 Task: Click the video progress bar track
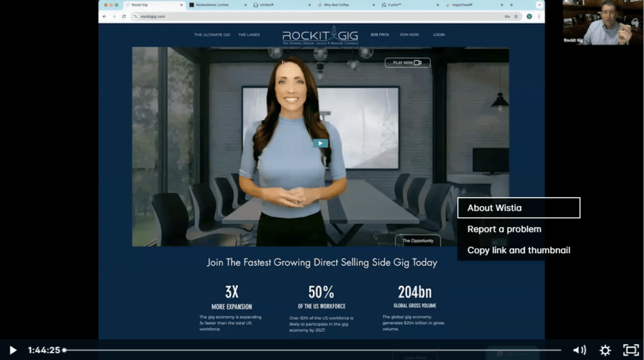[x=313, y=350]
